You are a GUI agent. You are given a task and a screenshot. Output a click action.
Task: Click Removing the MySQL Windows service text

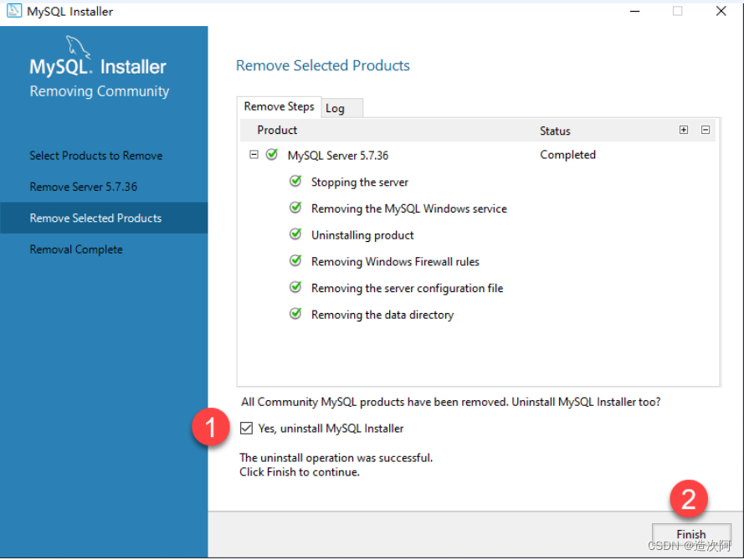[409, 208]
